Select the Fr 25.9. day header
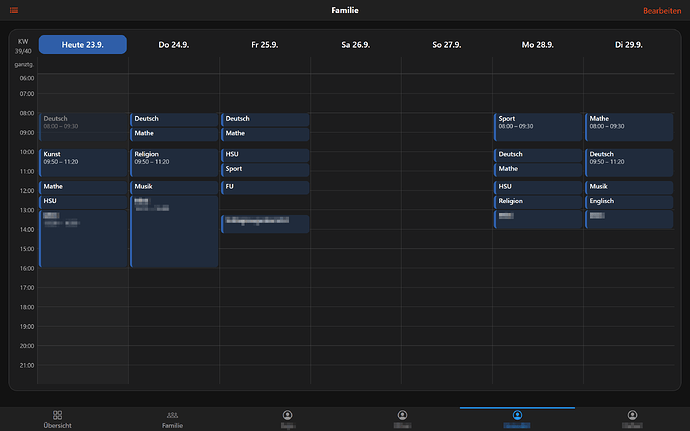Viewport: 690px width, 431px height. 264,44
